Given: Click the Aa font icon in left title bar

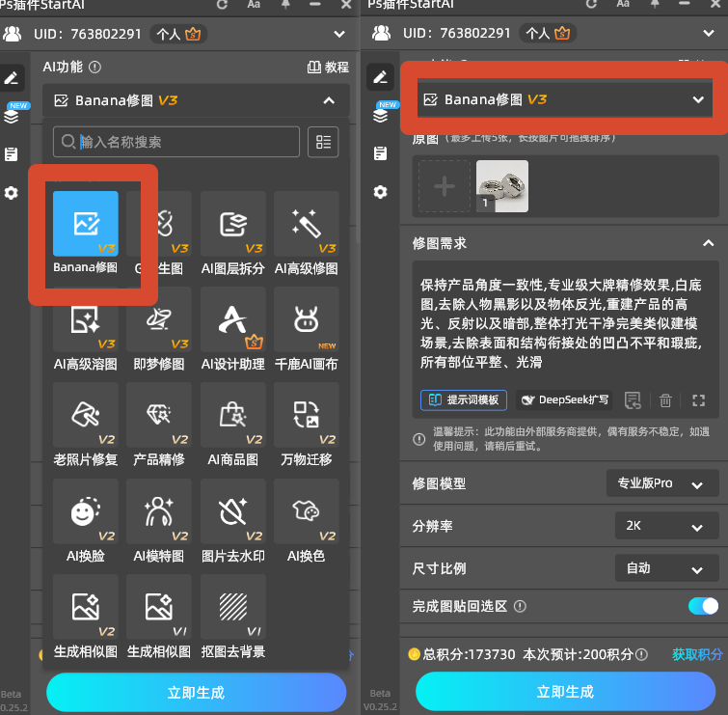Looking at the screenshot, I should point(254,4).
